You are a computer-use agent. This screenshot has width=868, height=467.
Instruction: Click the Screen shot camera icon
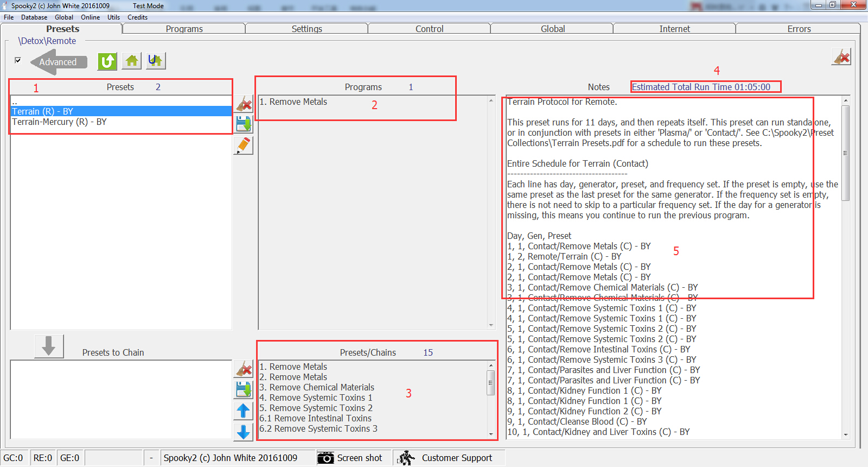[x=325, y=458]
